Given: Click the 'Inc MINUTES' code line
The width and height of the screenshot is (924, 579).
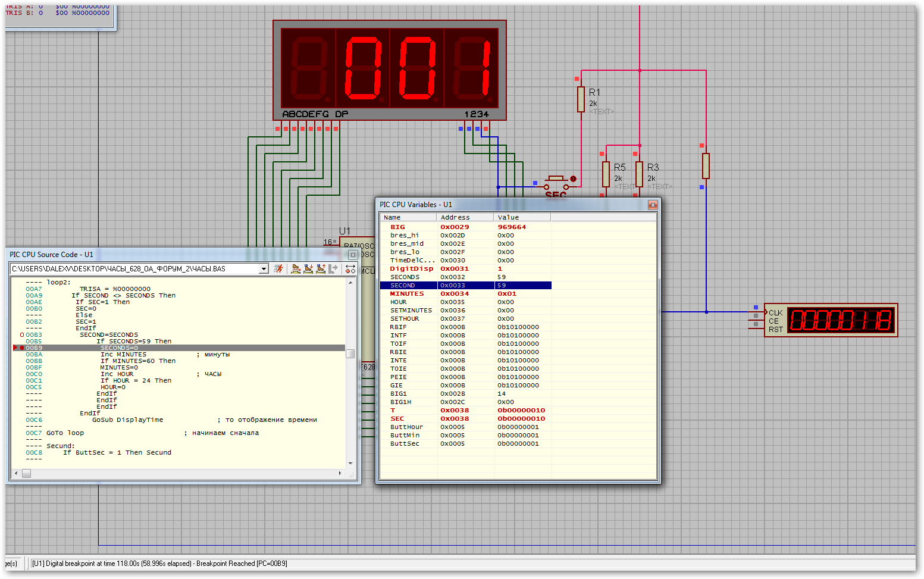Looking at the screenshot, I should pyautogui.click(x=123, y=355).
